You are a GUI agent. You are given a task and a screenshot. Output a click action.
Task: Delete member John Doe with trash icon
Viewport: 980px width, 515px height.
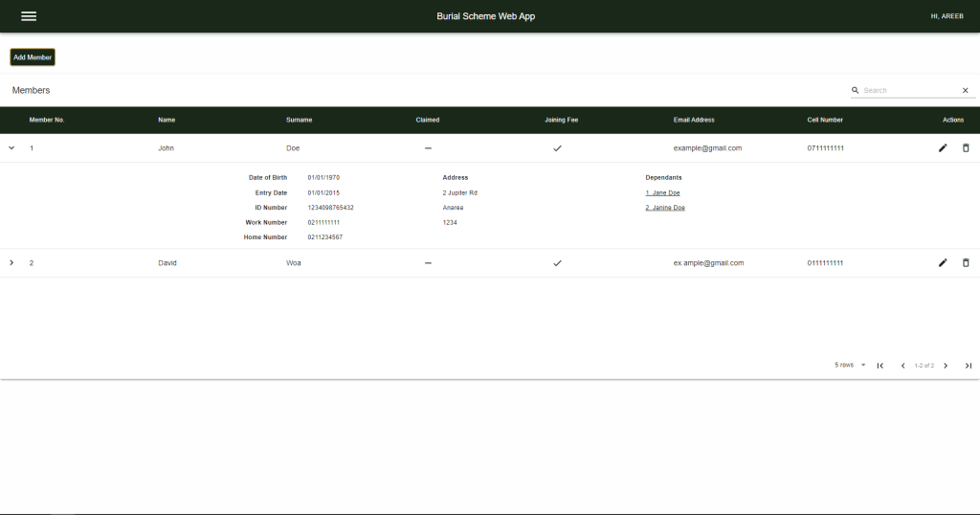point(966,148)
